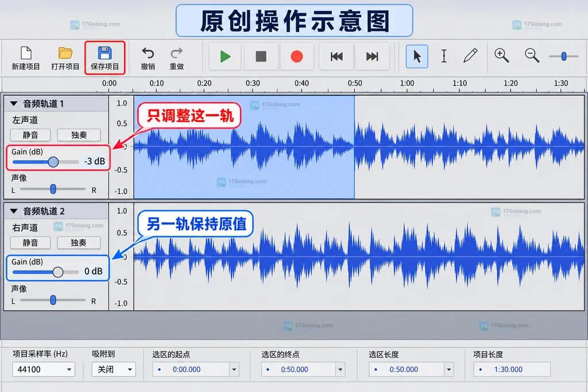Click track 1 Gain slider handle
588x392 pixels.
(x=53, y=162)
